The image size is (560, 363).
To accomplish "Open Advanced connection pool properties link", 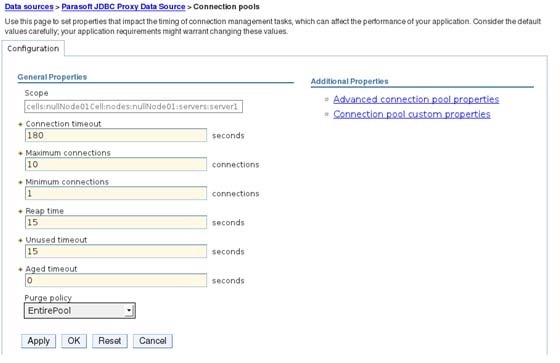I will point(416,99).
